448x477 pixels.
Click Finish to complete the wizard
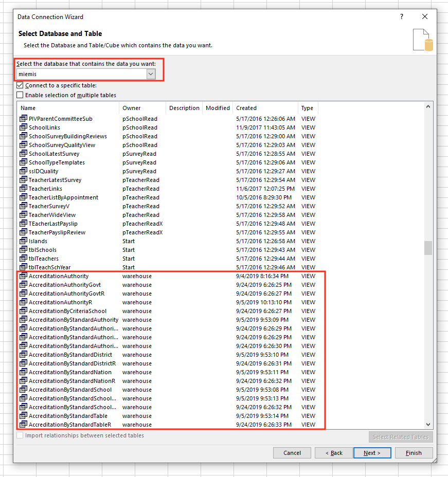pos(414,453)
